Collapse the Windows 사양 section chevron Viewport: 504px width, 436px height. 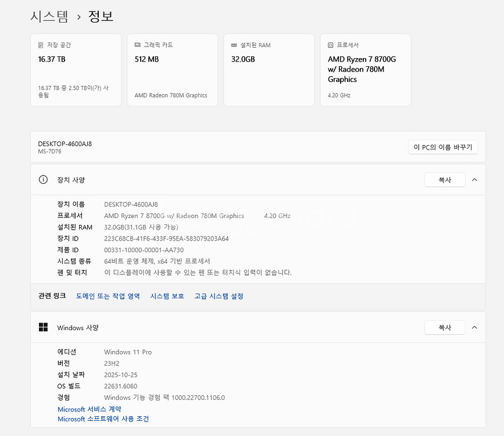[474, 327]
